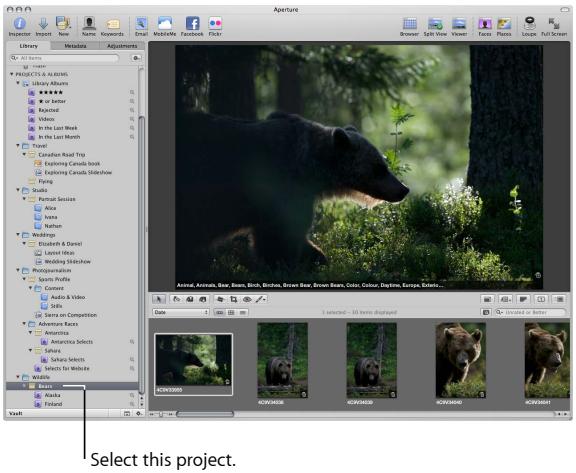Publish via the MobileMe icon
The width and height of the screenshot is (576, 473).
pos(165,26)
